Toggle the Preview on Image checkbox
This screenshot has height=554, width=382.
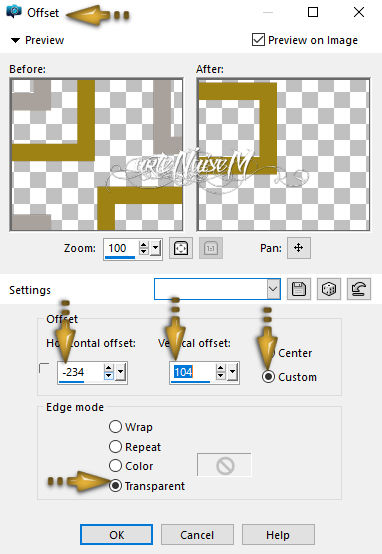tap(258, 40)
